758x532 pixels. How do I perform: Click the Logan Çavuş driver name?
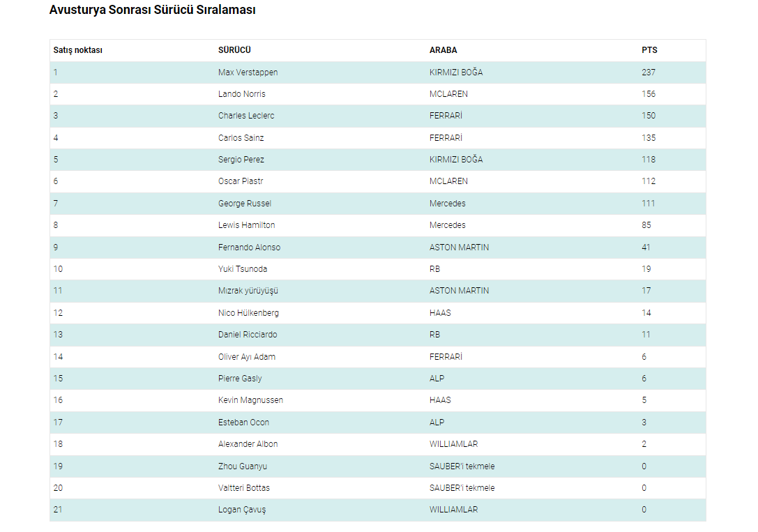[x=241, y=510]
